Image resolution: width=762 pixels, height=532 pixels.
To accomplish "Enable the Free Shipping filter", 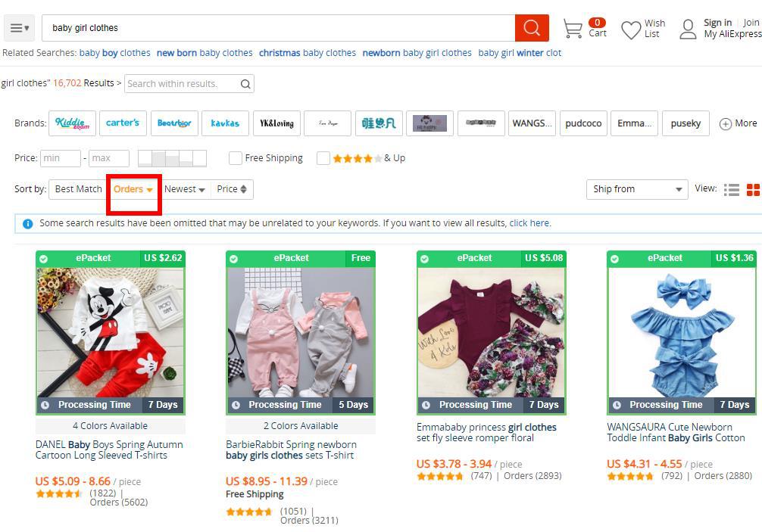I will (x=236, y=158).
